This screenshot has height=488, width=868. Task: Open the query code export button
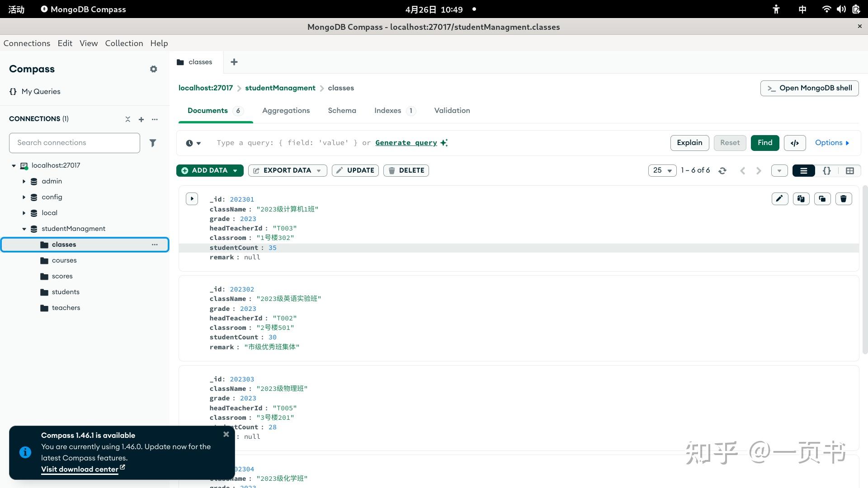(794, 143)
